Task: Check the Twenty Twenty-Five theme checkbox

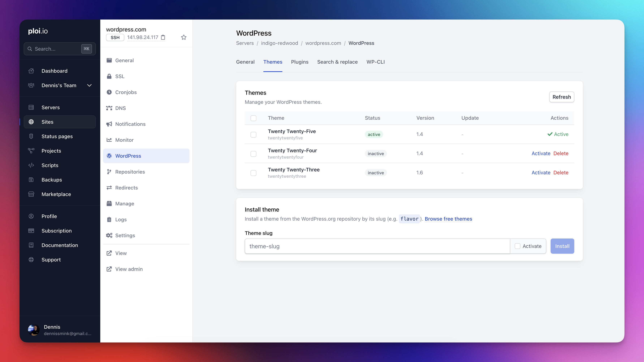Action: click(253, 135)
